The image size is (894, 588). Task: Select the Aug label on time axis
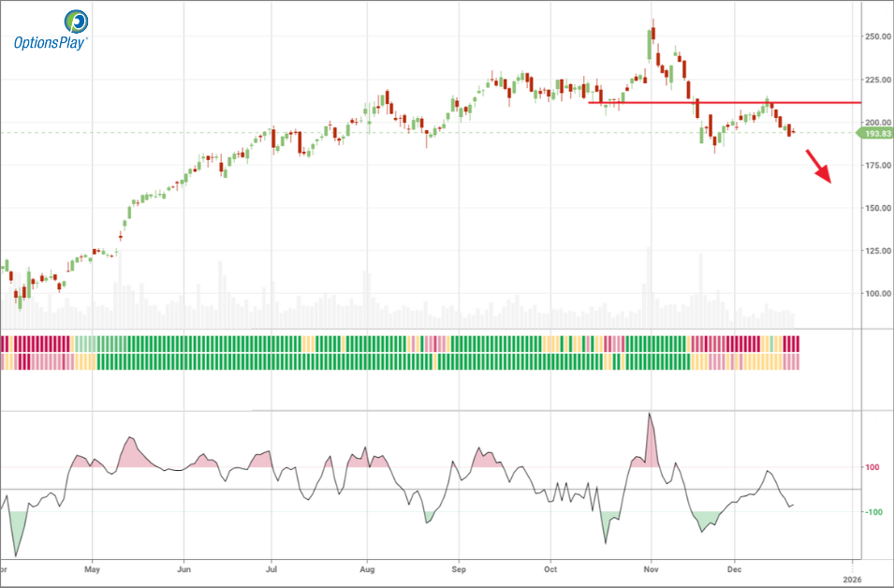click(368, 568)
